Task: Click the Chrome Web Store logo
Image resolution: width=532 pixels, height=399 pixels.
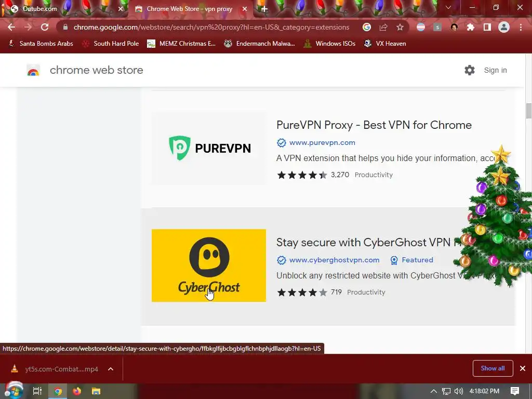Action: [33, 70]
